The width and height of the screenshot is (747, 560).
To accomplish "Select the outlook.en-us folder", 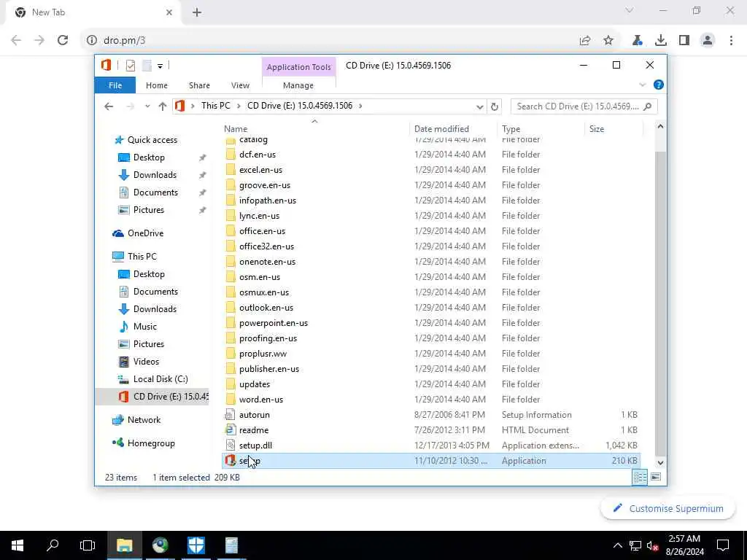I will tap(266, 307).
